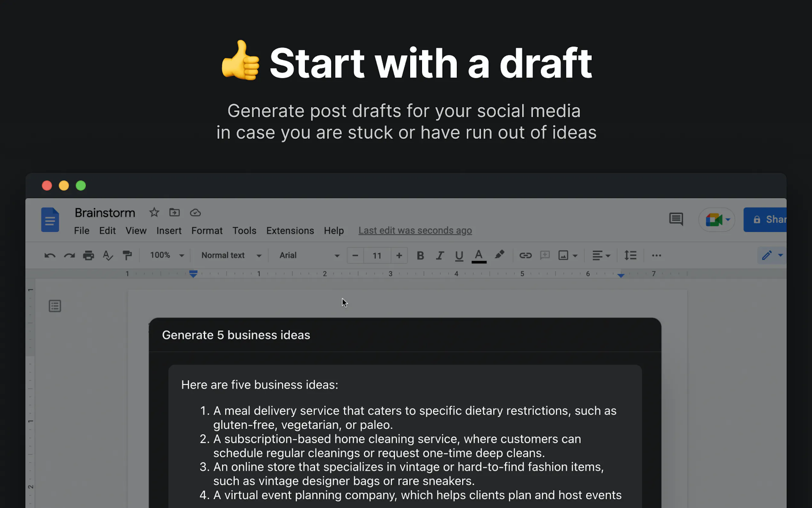
Task: Click the undo arrow icon
Action: coord(50,256)
